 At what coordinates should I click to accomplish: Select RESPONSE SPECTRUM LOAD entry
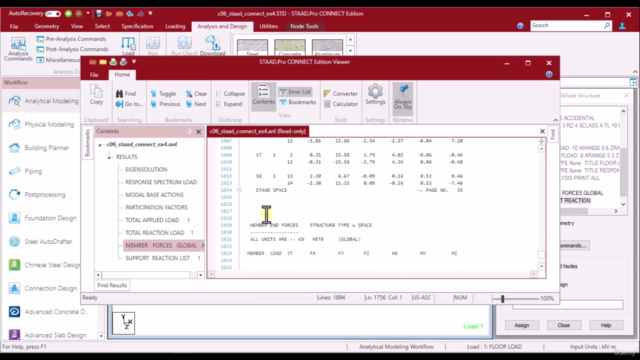(x=161, y=182)
